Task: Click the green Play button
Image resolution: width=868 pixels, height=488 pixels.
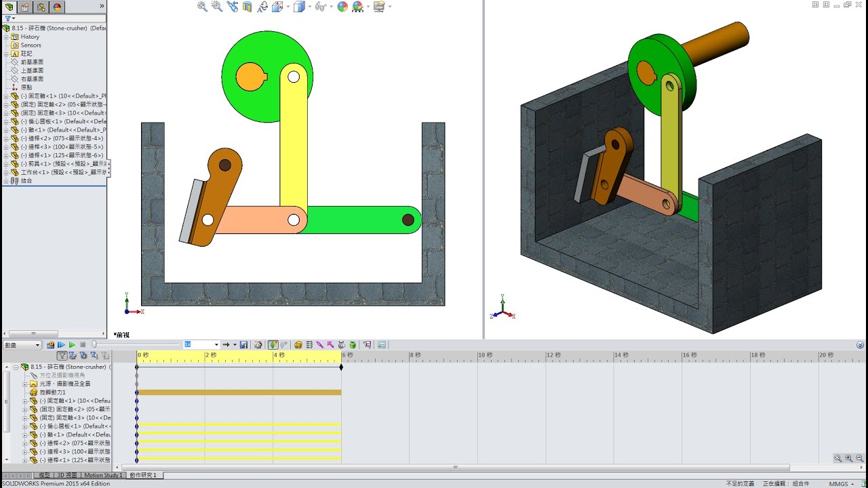Action: tap(72, 345)
